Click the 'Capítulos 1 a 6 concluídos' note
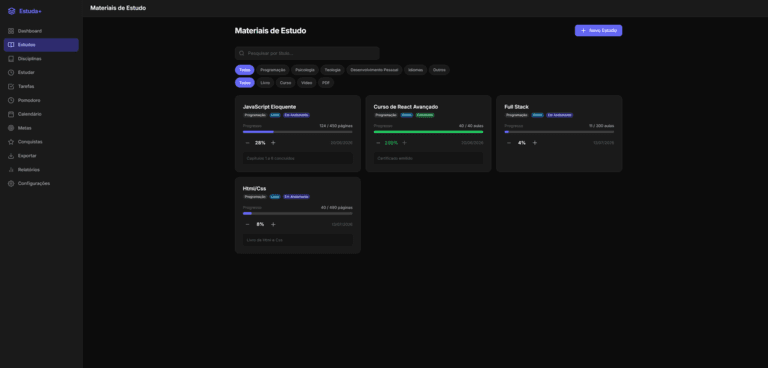 298,158
